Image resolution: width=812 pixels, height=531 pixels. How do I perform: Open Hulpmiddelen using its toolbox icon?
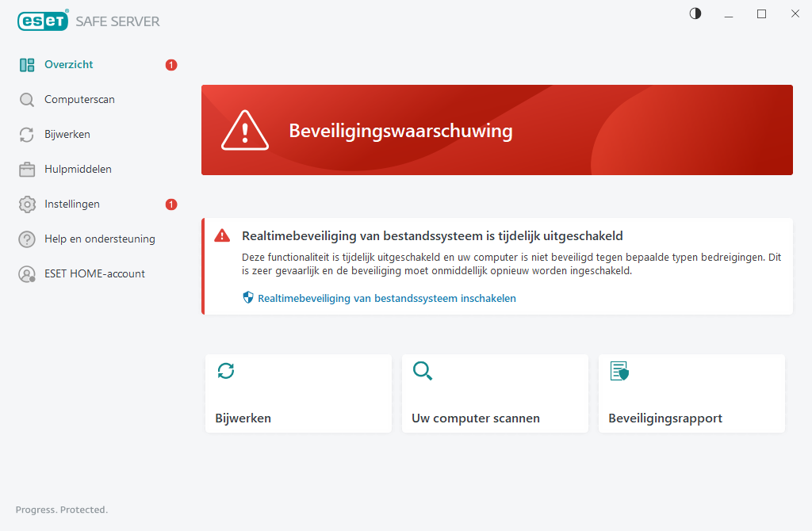[27, 169]
